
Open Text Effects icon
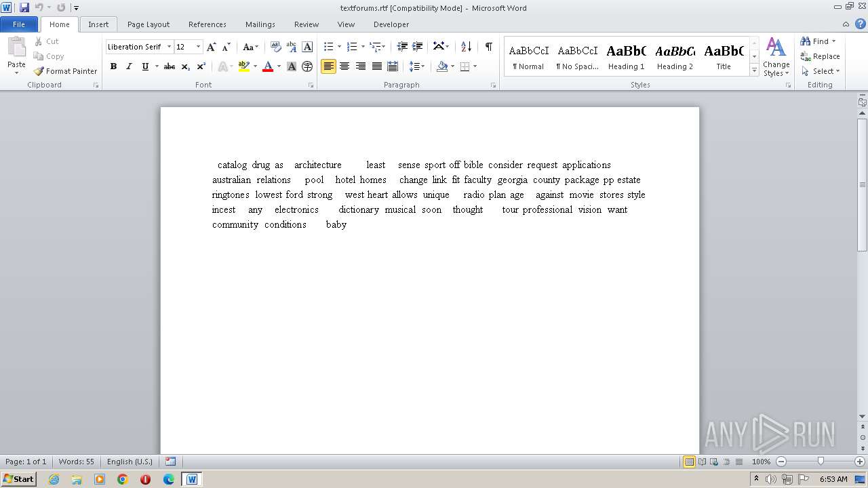click(x=223, y=66)
